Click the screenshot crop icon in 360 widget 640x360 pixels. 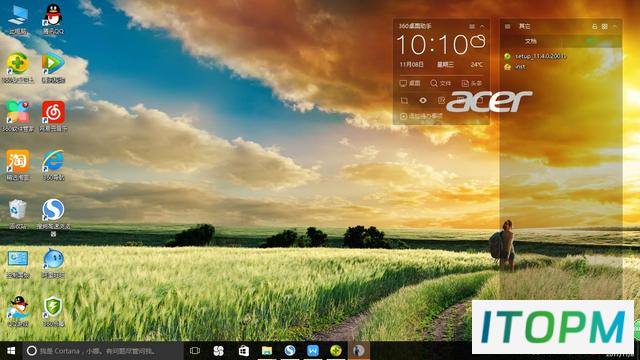(404, 100)
